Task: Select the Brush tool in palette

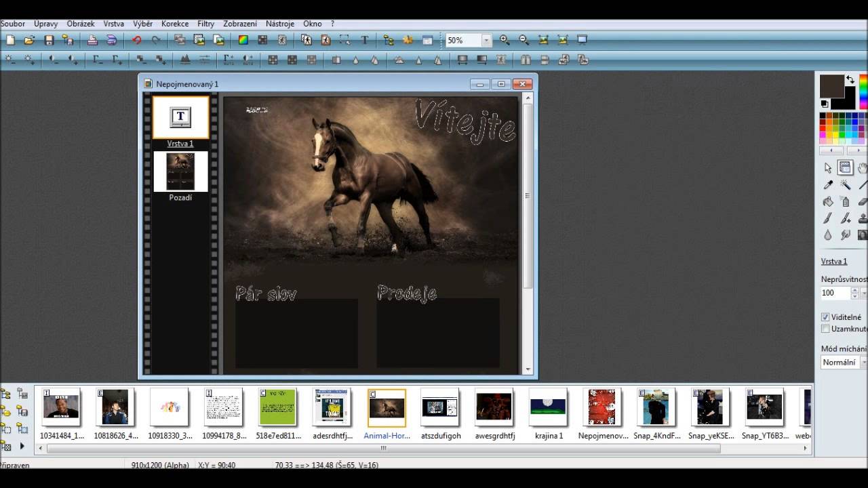Action: 827,218
